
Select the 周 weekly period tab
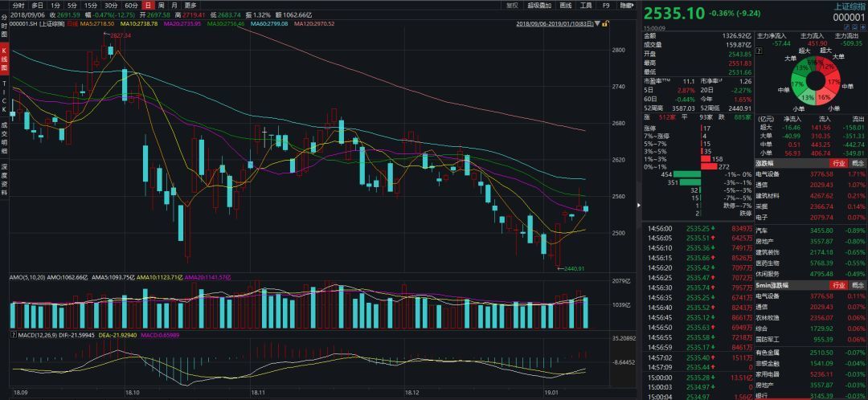(162, 5)
